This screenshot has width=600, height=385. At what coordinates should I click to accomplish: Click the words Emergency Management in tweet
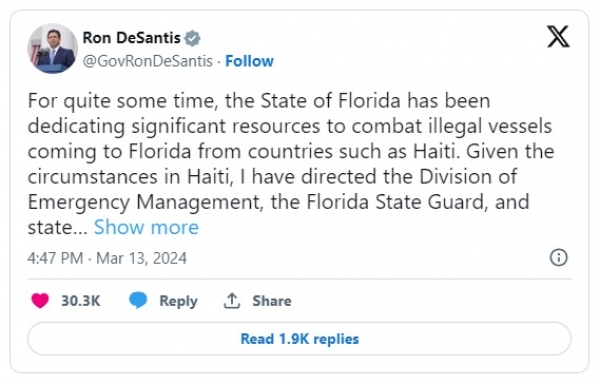click(143, 202)
